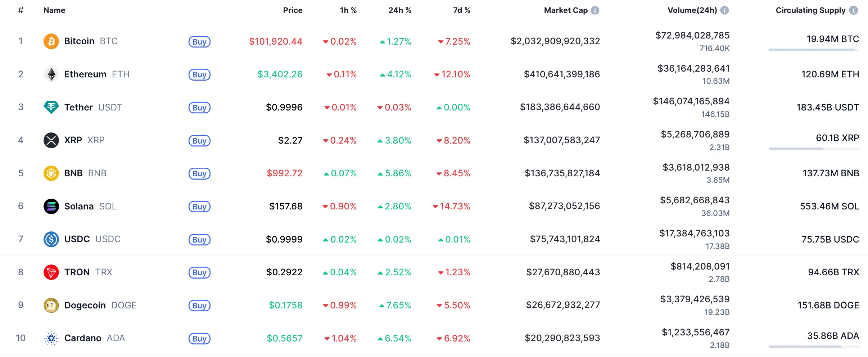The image size is (868, 357).
Task: Click the Ethereum diamond logo icon
Action: coord(51,74)
